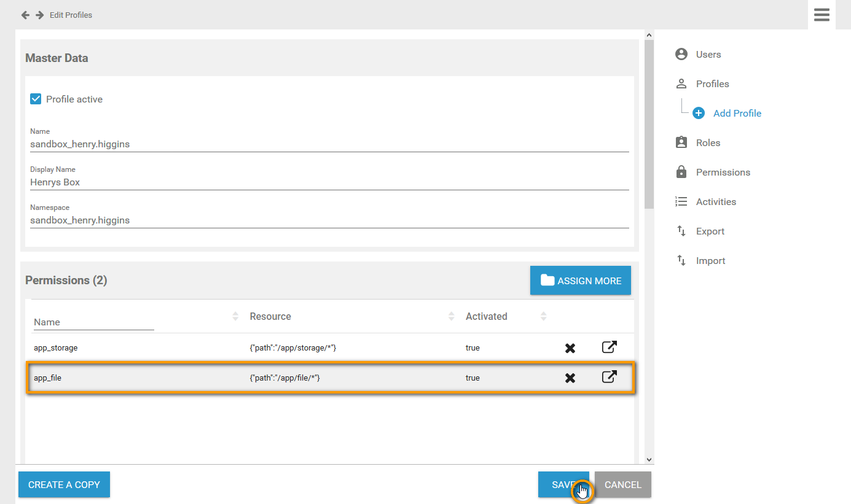Remove the app_storage permission with X icon
The width and height of the screenshot is (851, 504).
click(x=570, y=348)
